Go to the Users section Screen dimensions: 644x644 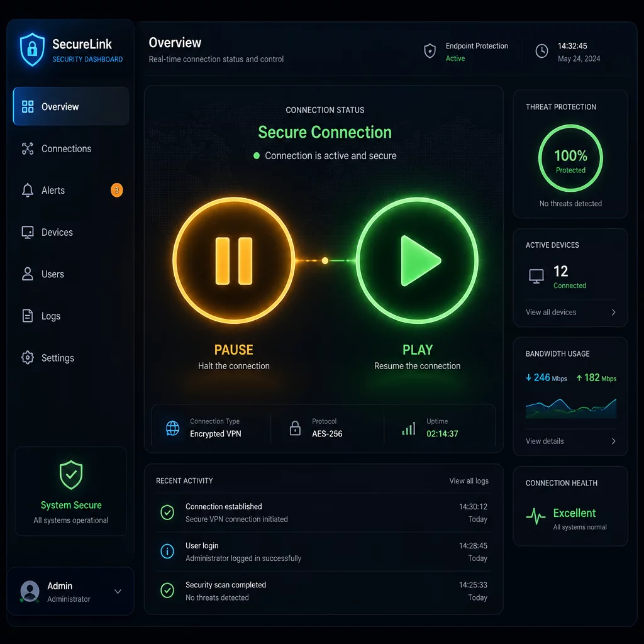(x=70, y=274)
